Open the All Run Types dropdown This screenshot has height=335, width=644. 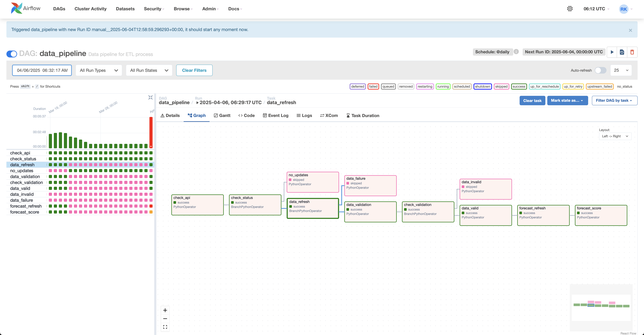click(x=98, y=70)
